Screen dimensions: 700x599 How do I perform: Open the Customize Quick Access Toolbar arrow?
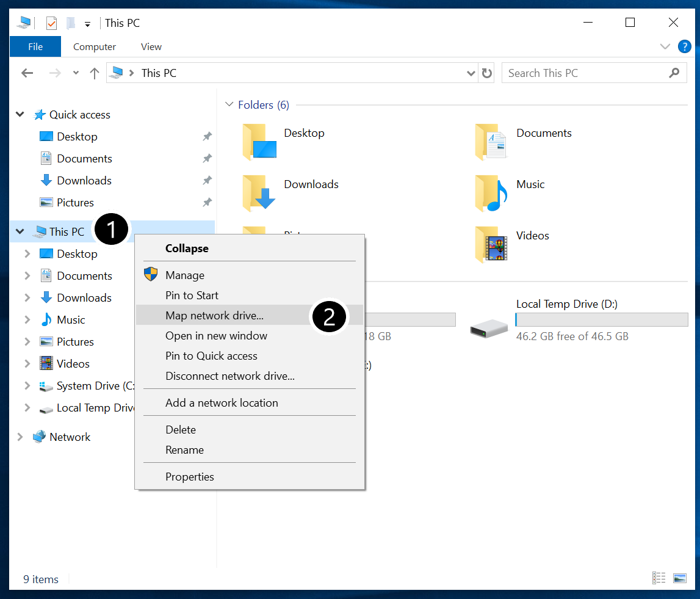[x=87, y=24]
